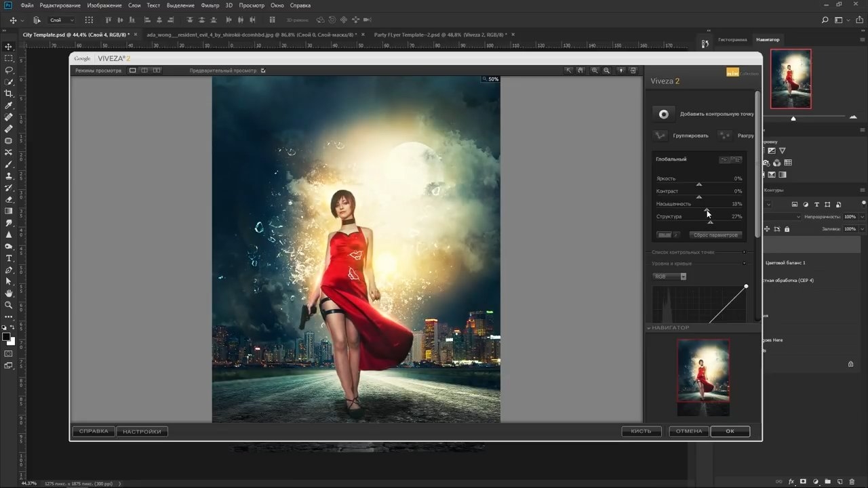Toggle the lock all layers icon
This screenshot has height=488, width=868.
point(787,229)
